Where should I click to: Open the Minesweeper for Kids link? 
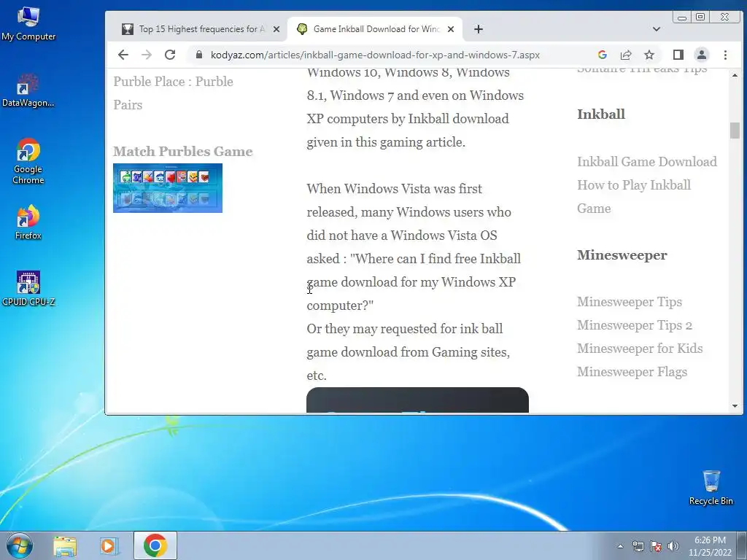(x=640, y=348)
